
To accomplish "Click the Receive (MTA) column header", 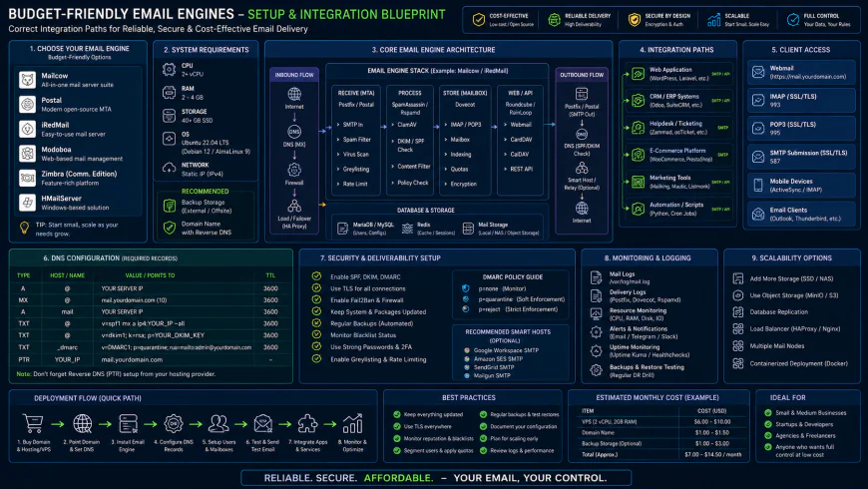I will [356, 93].
